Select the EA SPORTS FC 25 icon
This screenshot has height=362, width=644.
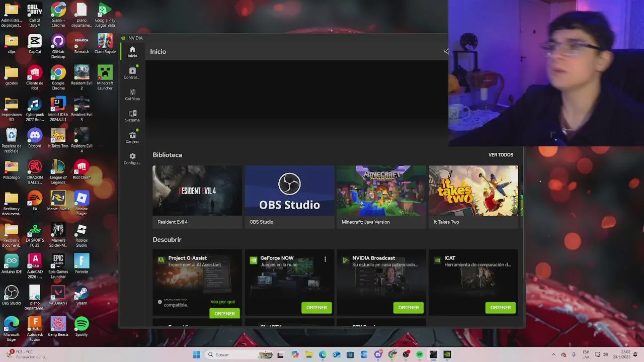[35, 235]
